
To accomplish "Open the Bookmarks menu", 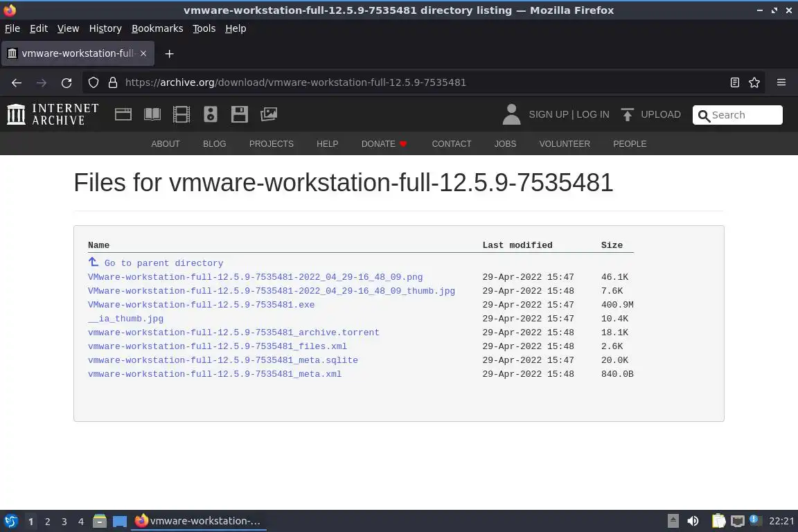I will click(x=157, y=28).
